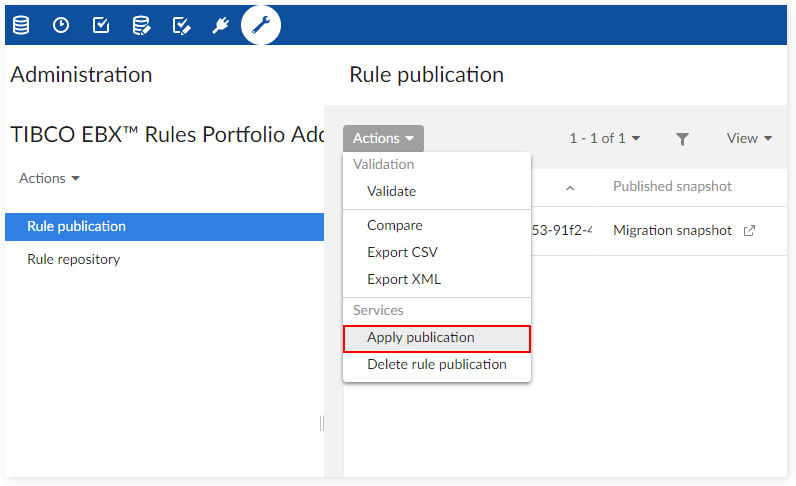Open the Data services plug icon
The height and width of the screenshot is (486, 796).
click(221, 25)
